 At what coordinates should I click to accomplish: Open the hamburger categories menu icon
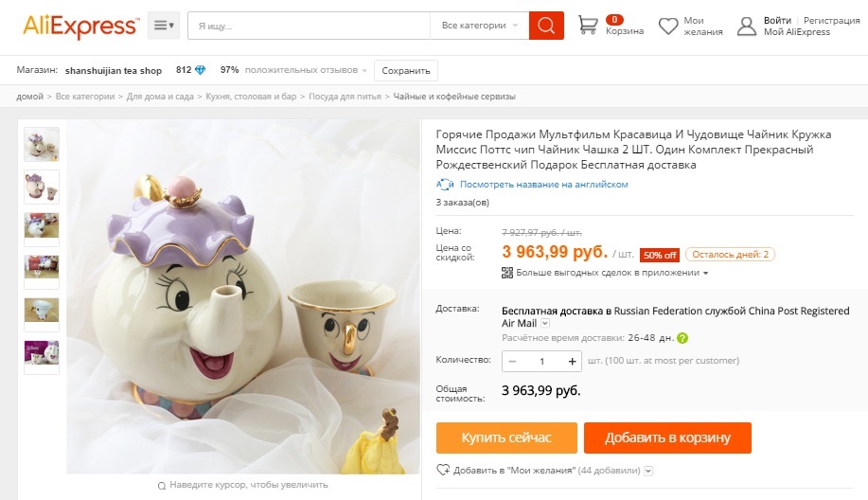[163, 26]
